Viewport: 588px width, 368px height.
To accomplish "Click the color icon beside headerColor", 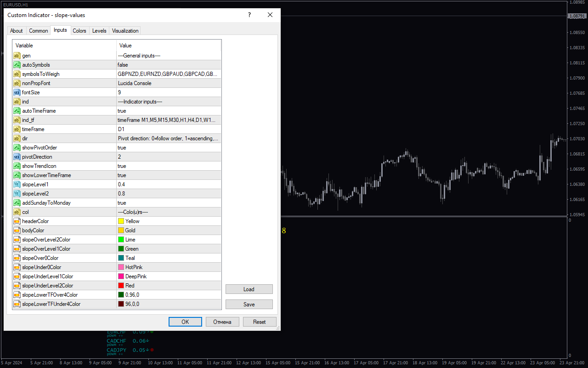I will [x=17, y=221].
